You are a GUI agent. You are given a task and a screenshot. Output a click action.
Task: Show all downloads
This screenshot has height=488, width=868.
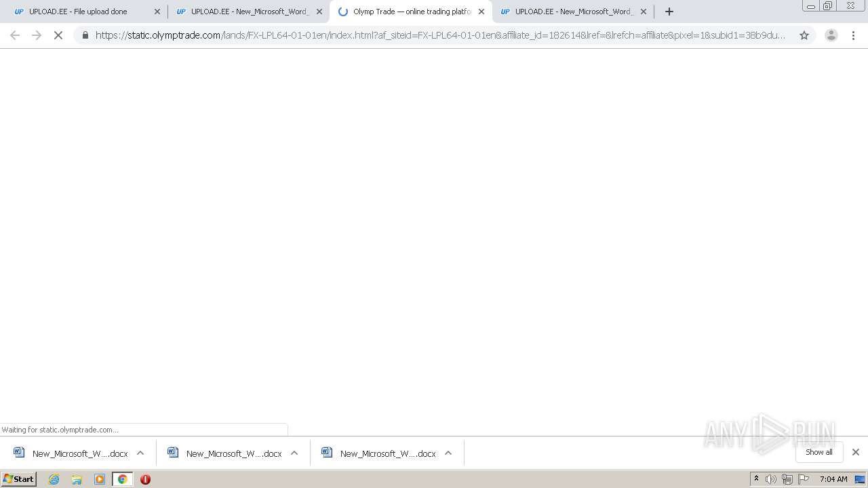click(819, 452)
